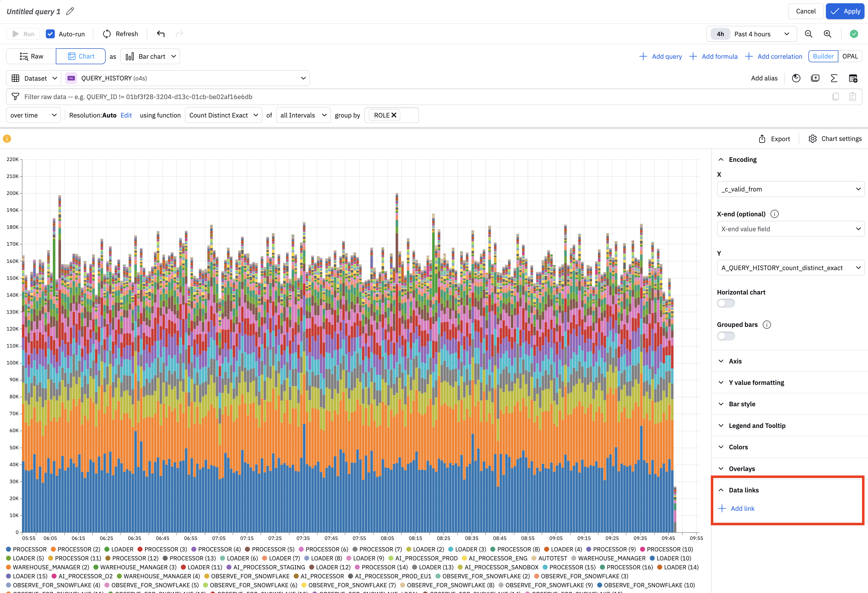Open the Count Distinct Exact function dropdown
Image resolution: width=868 pixels, height=593 pixels.
[x=223, y=115]
